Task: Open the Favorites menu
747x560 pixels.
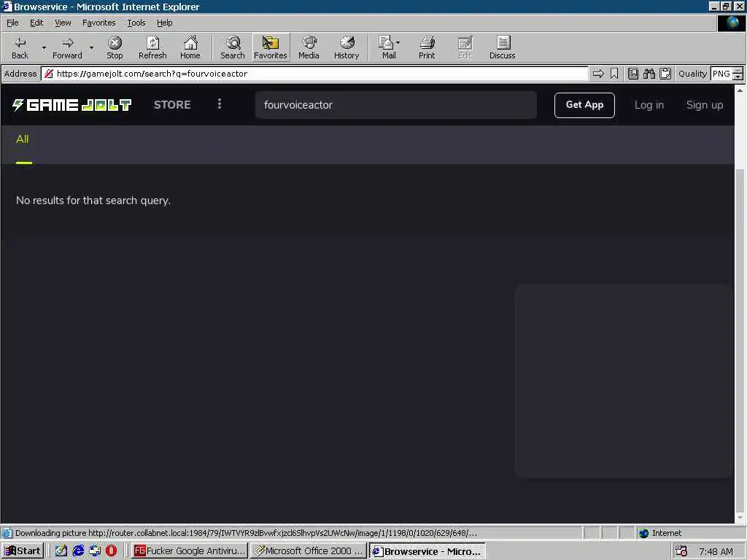Action: point(98,23)
